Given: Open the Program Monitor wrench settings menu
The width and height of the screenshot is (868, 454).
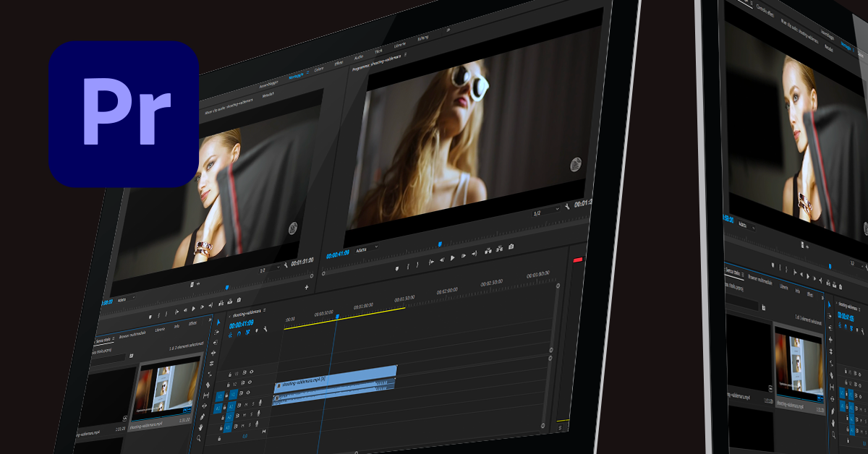Looking at the screenshot, I should tap(568, 208).
